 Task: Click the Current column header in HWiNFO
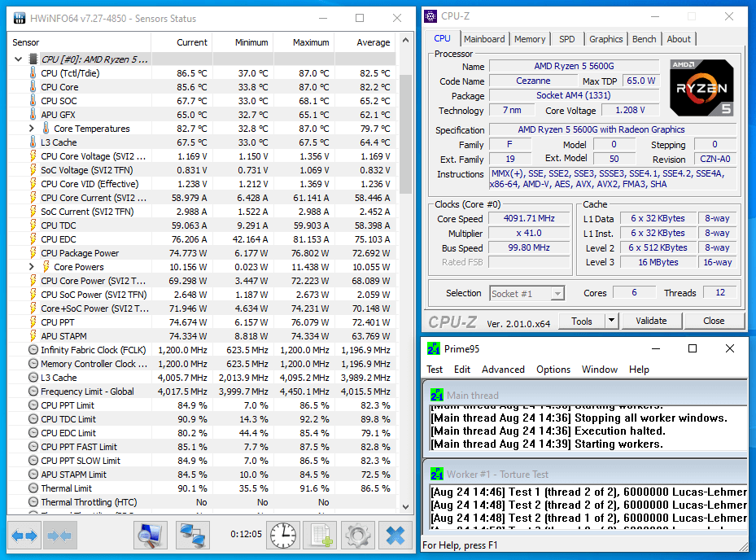181,42
